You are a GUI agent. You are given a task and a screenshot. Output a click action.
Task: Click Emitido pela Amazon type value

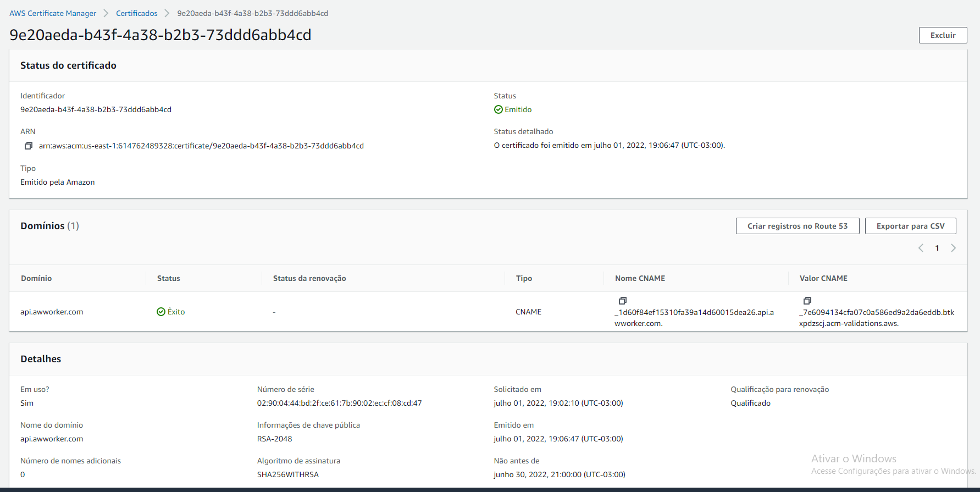[57, 182]
